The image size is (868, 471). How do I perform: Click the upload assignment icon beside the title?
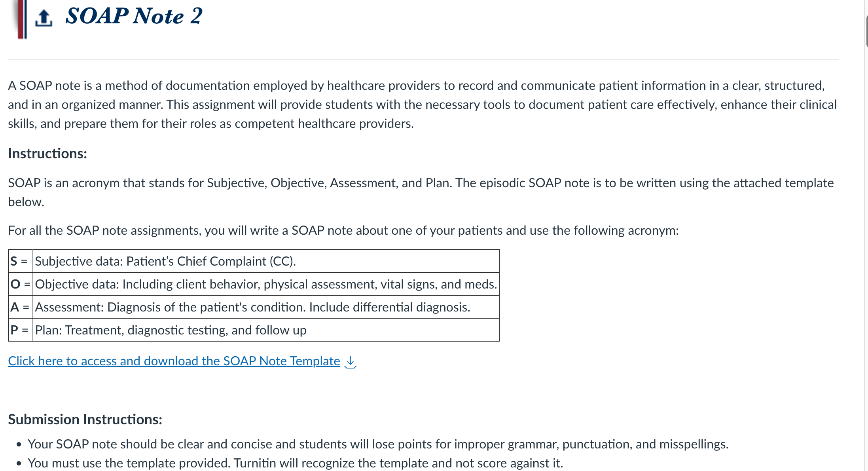pyautogui.click(x=44, y=18)
